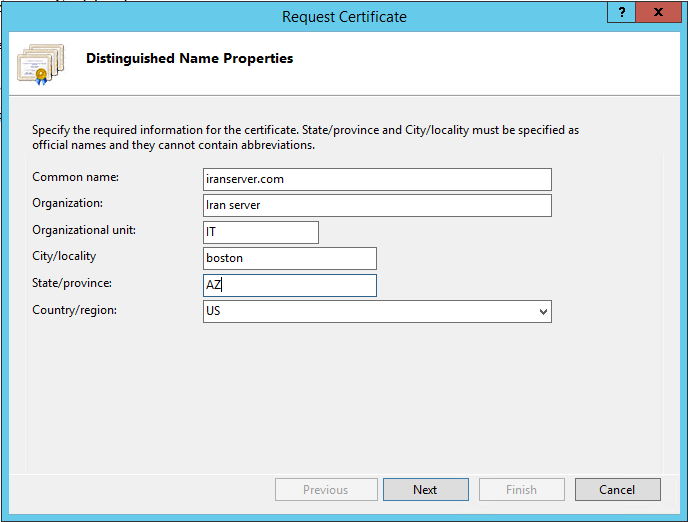Click the certificate icon in the header
Viewport: 688px width, 522px height.
tap(40, 64)
